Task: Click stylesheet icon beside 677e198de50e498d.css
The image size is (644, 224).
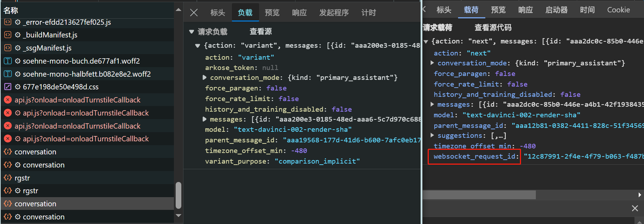Action: [x=8, y=87]
